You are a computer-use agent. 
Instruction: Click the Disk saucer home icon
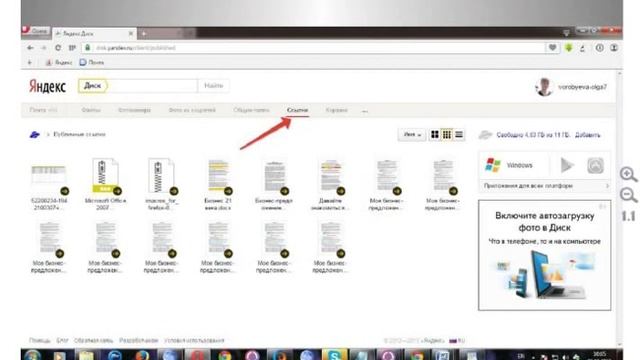pyautogui.click(x=35, y=134)
